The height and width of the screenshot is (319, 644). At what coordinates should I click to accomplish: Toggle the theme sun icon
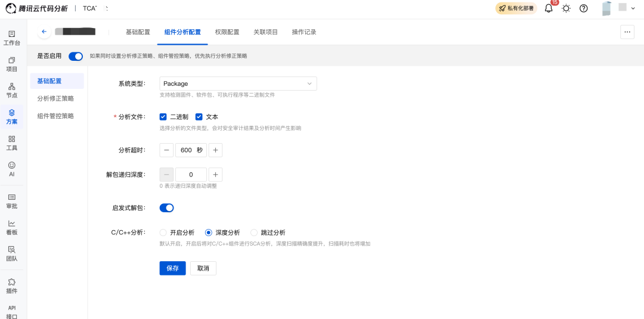(x=566, y=8)
